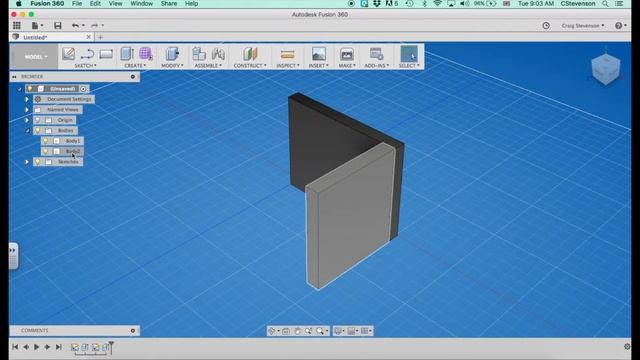
Task: Open the CONSTRUCT dropdown menu
Action: (x=250, y=65)
